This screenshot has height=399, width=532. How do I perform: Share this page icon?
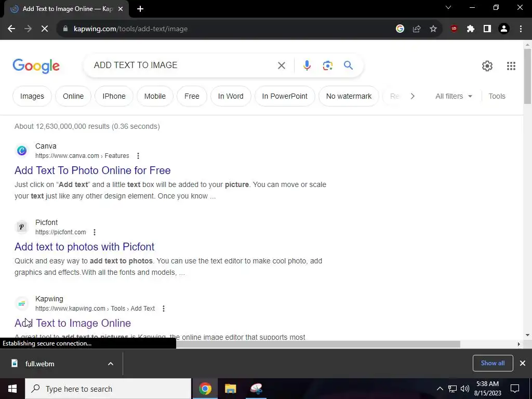click(x=417, y=29)
